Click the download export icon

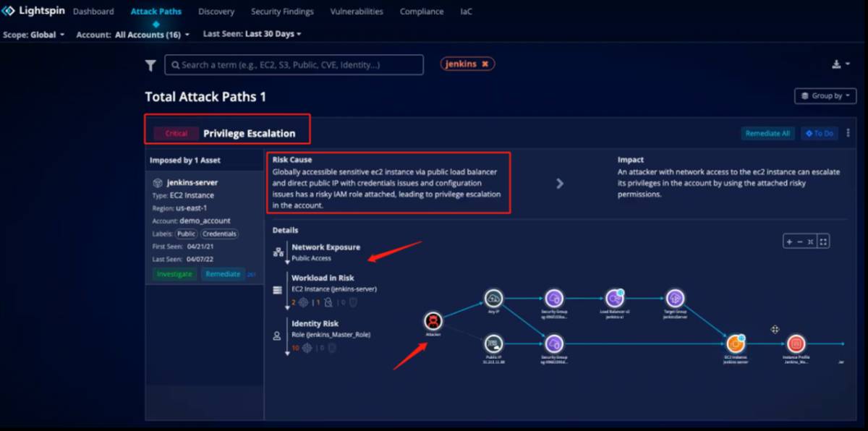836,64
